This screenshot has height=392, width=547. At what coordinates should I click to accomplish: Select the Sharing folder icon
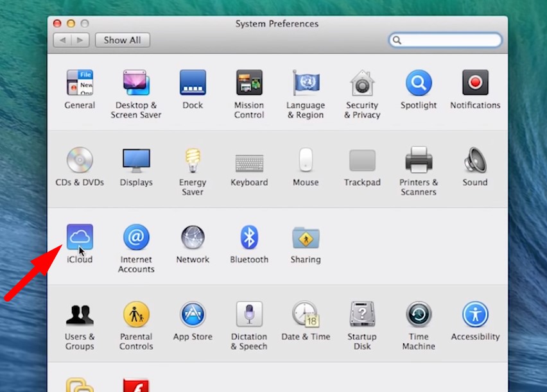click(x=306, y=237)
